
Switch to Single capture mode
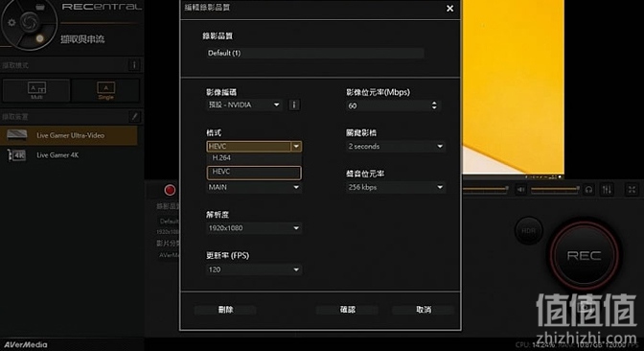click(x=106, y=91)
